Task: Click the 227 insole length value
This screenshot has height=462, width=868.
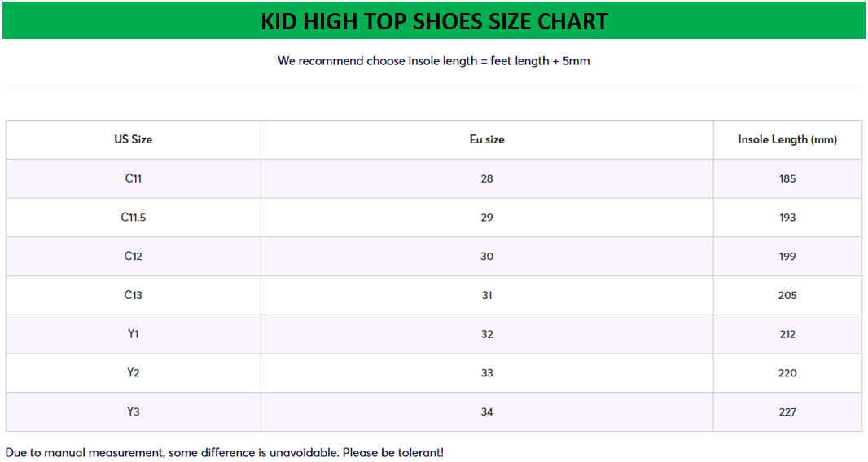Action: coord(787,411)
